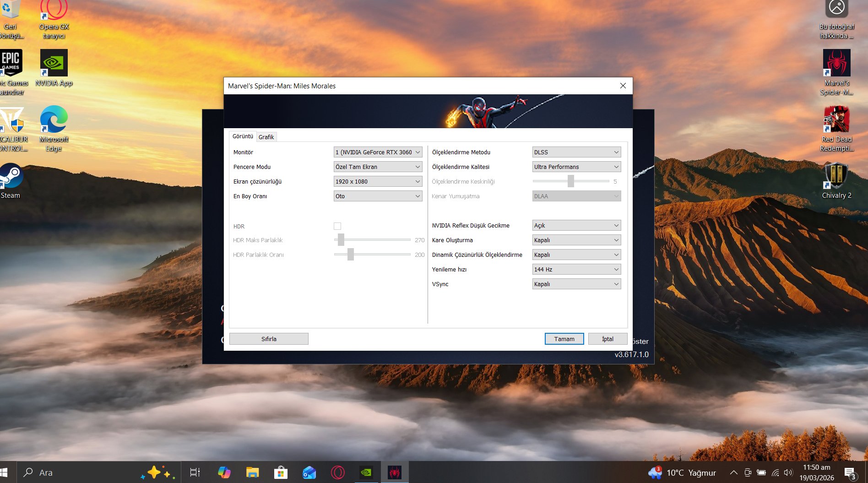Expand the En Boy Oranı dropdown
This screenshot has height=483, width=868.
378,196
